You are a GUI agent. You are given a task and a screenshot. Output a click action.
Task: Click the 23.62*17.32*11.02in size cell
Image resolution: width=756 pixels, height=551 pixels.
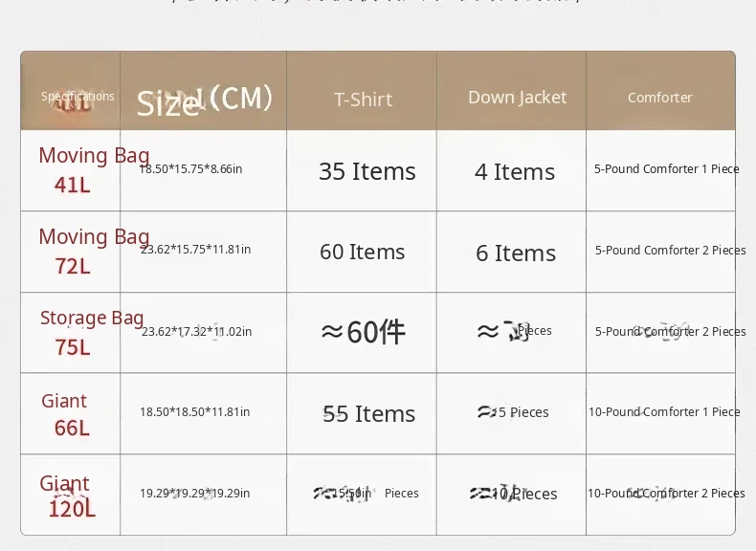(x=196, y=332)
